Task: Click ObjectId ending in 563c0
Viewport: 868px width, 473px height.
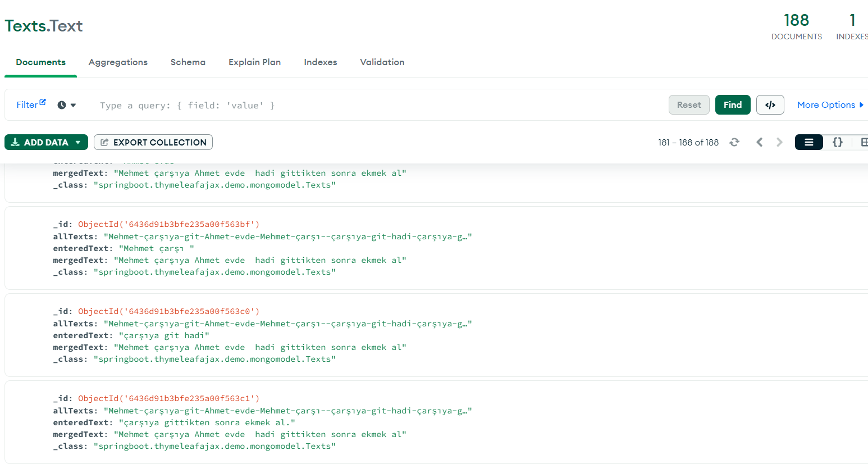Action: tap(168, 311)
